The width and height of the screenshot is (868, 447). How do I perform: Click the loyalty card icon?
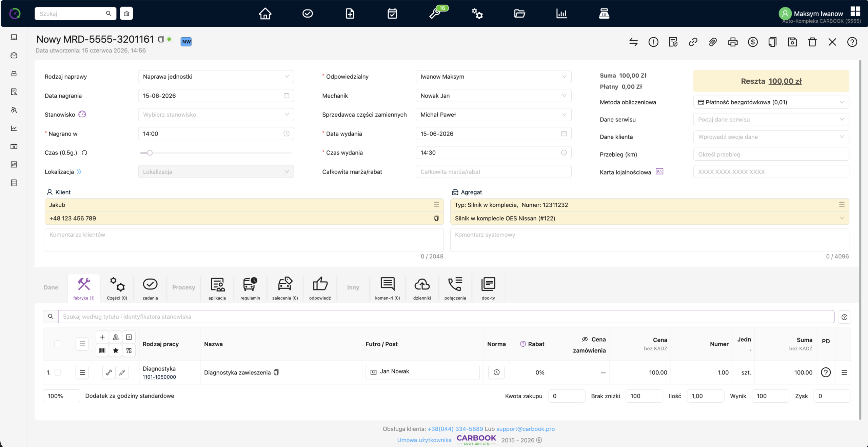coord(659,171)
